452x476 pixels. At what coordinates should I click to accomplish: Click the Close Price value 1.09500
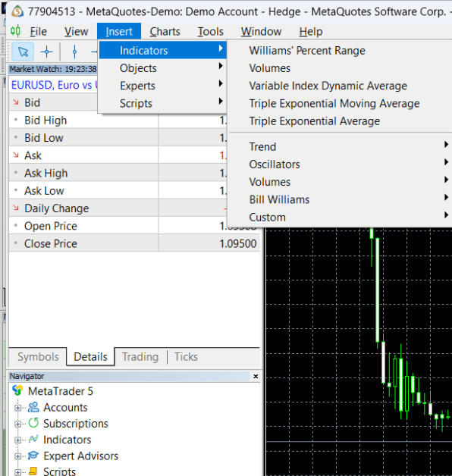coord(238,243)
